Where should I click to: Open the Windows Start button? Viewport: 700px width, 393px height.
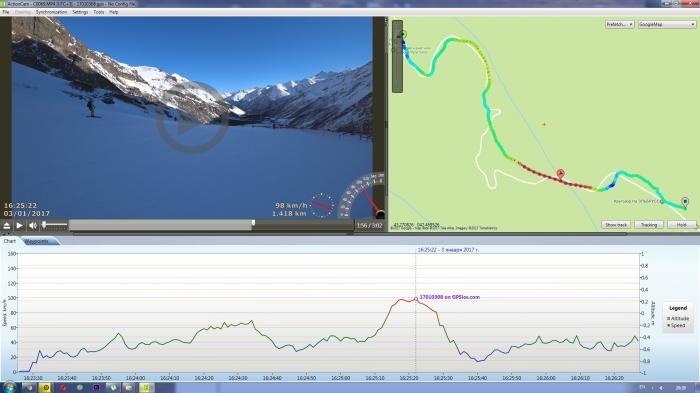click(9, 387)
